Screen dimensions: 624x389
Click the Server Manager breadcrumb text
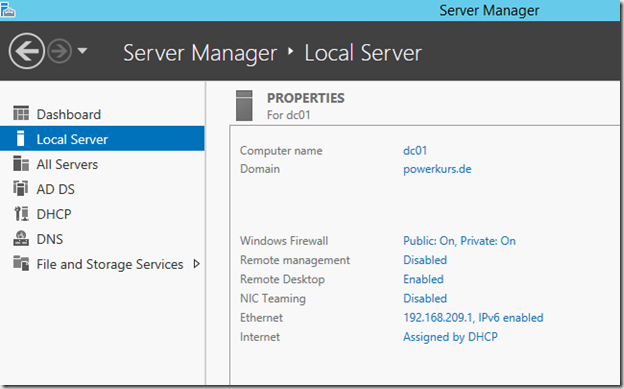[200, 53]
